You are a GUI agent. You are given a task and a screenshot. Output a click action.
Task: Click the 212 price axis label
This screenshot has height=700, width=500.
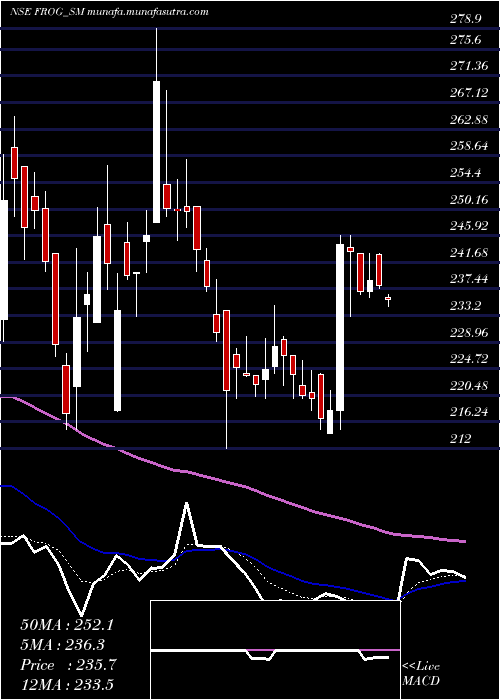[459, 438]
